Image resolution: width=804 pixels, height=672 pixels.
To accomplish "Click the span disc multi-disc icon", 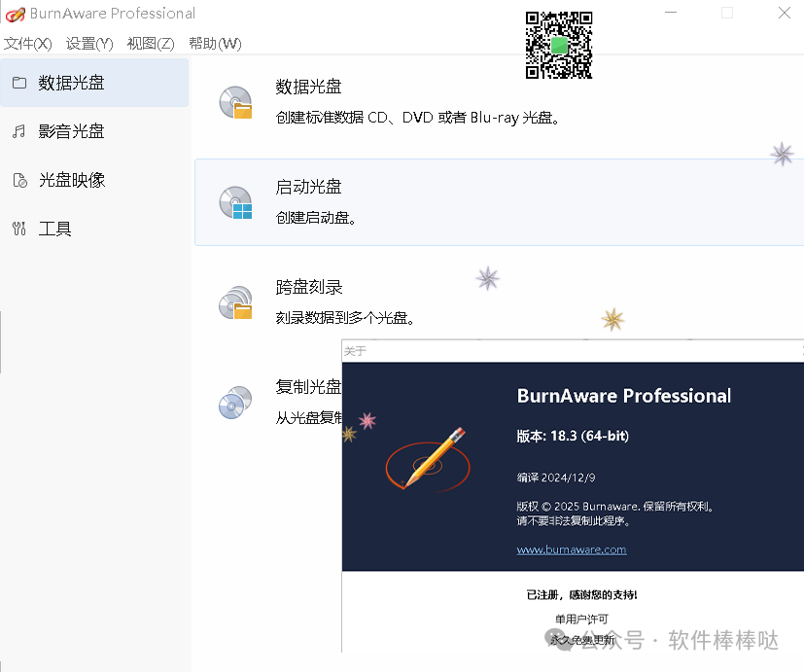I will coord(235,302).
